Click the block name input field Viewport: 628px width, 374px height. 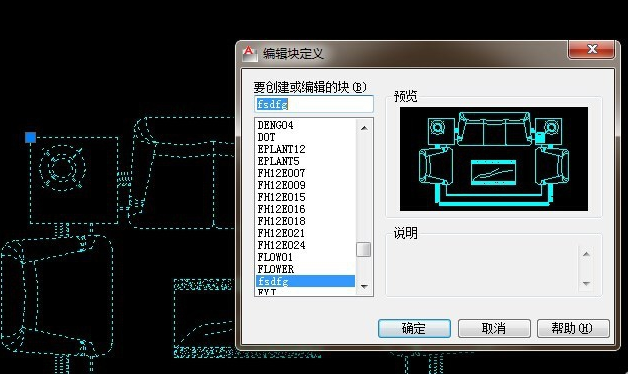click(314, 104)
